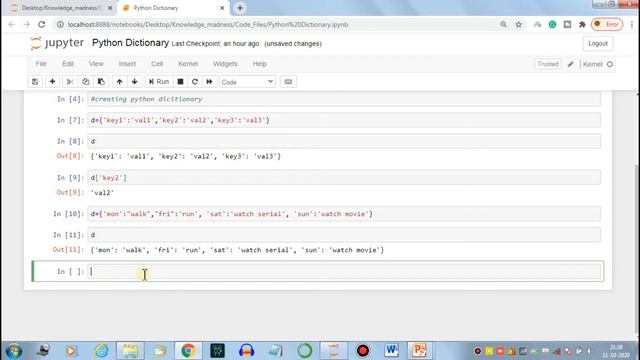Click the Error profile button in Chrome
Screen dimensions: 640x360
point(607,24)
